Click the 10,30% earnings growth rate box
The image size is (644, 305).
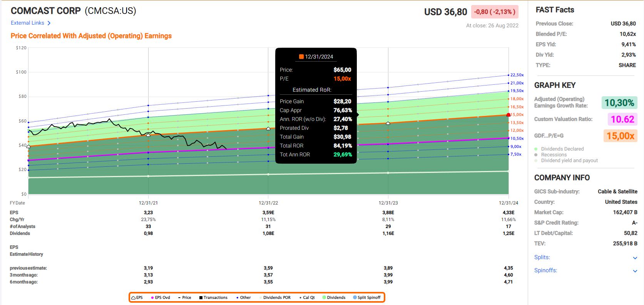619,103
